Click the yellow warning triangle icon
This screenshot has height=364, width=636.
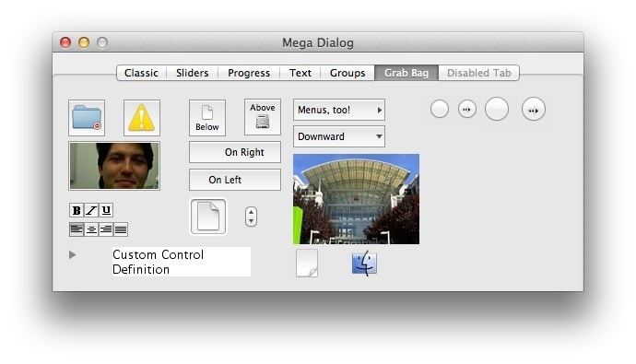142,118
